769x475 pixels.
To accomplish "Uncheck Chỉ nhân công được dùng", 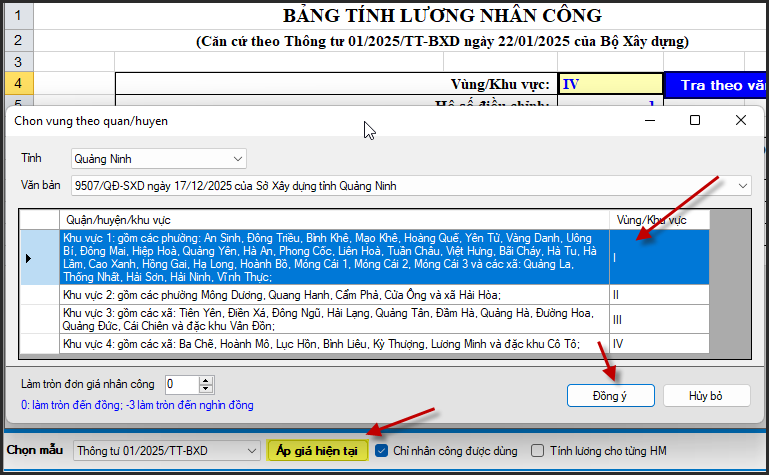I will pos(382,451).
